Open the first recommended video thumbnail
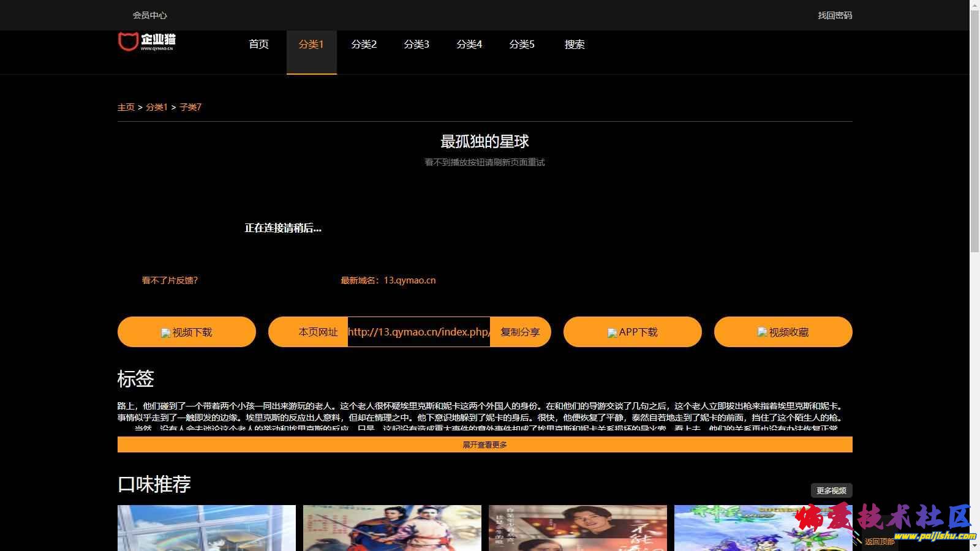Screen dimensions: 980x551 pyautogui.click(x=206, y=528)
